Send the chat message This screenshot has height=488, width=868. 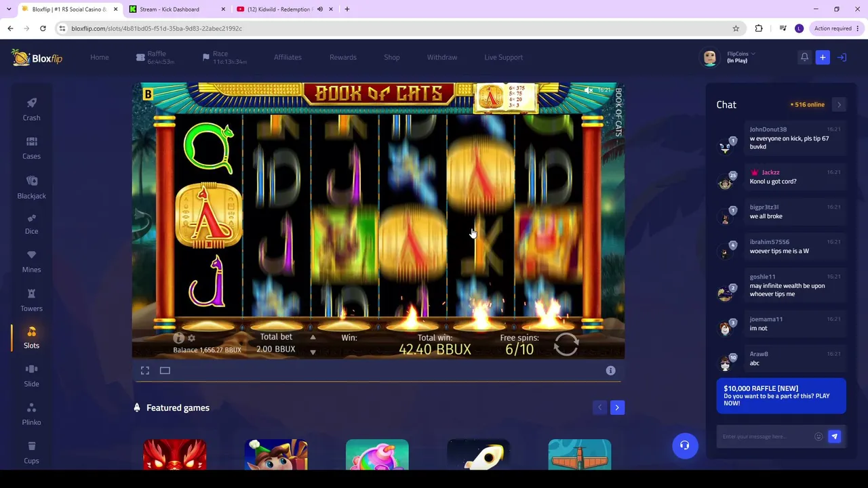click(x=834, y=436)
